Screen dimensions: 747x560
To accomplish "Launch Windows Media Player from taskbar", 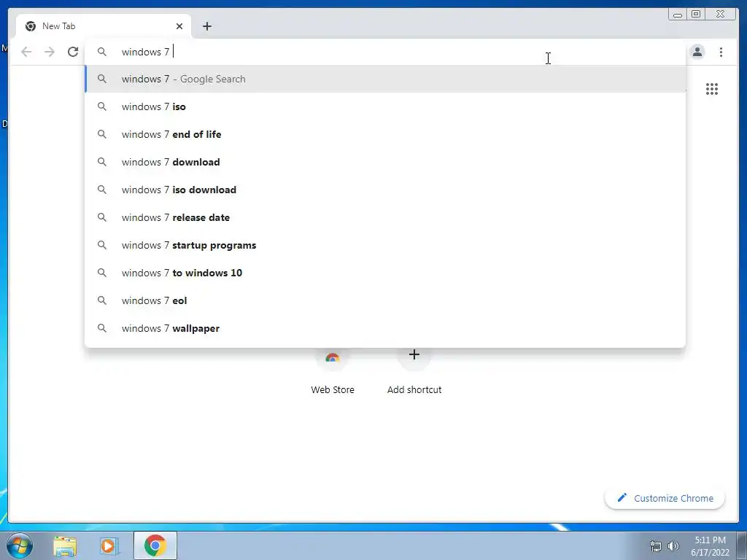I will click(x=109, y=545).
